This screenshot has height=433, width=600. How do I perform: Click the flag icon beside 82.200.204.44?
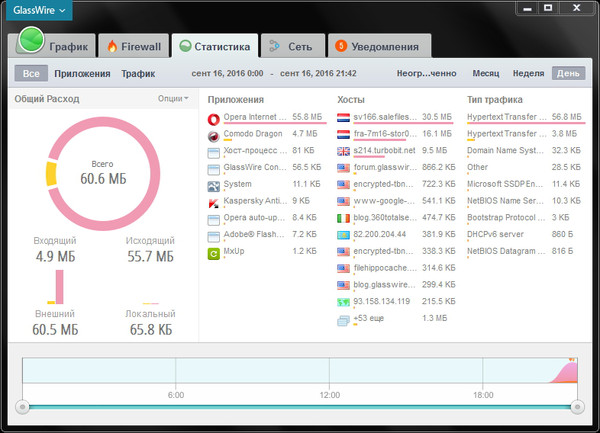click(343, 235)
